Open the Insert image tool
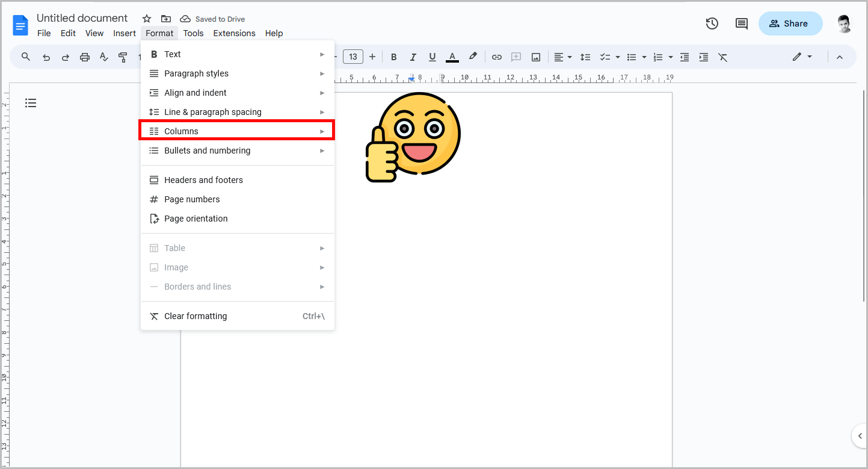Image resolution: width=868 pixels, height=469 pixels. [535, 57]
